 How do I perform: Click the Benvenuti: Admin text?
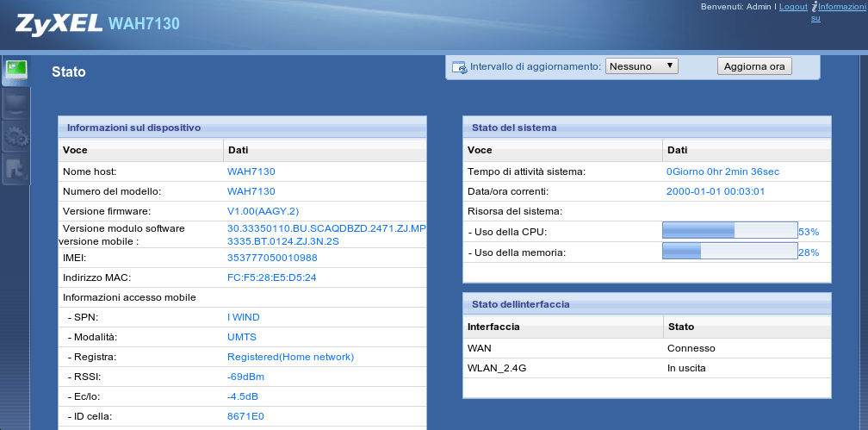tap(736, 7)
